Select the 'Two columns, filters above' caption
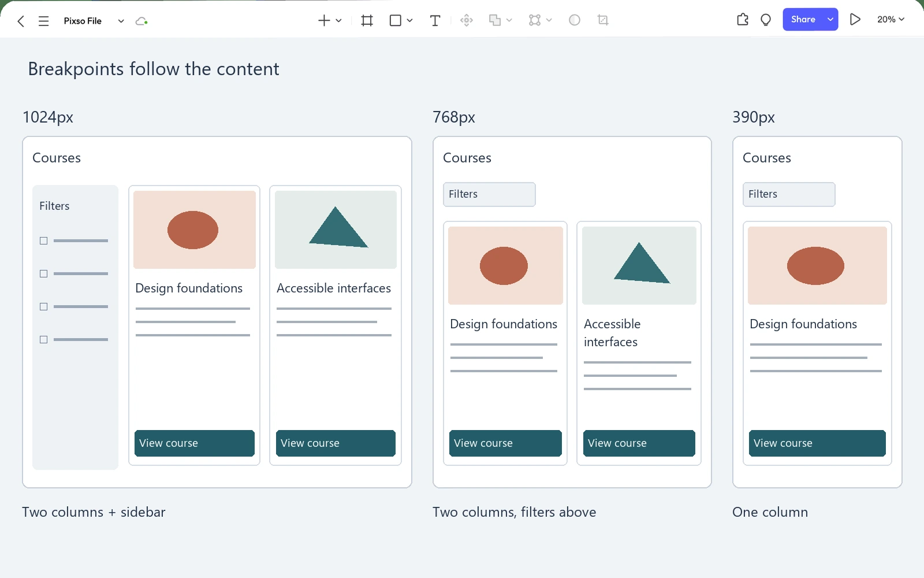Viewport: 924px width, 578px height. [514, 512]
